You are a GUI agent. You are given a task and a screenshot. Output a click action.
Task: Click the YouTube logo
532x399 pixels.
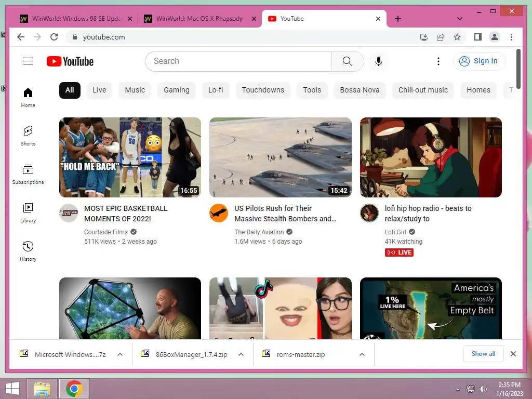coord(70,61)
